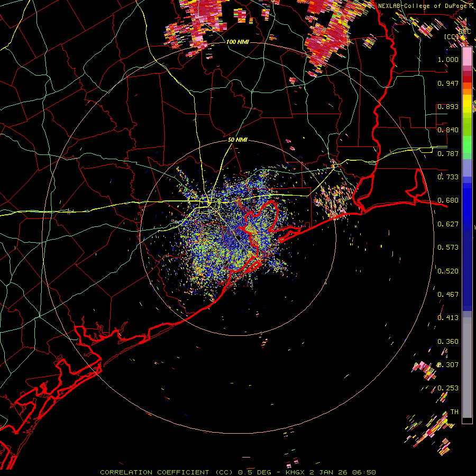The width and height of the screenshot is (476, 476).
Task: Click the 0.733 color scale value
Action: pyautogui.click(x=448, y=177)
